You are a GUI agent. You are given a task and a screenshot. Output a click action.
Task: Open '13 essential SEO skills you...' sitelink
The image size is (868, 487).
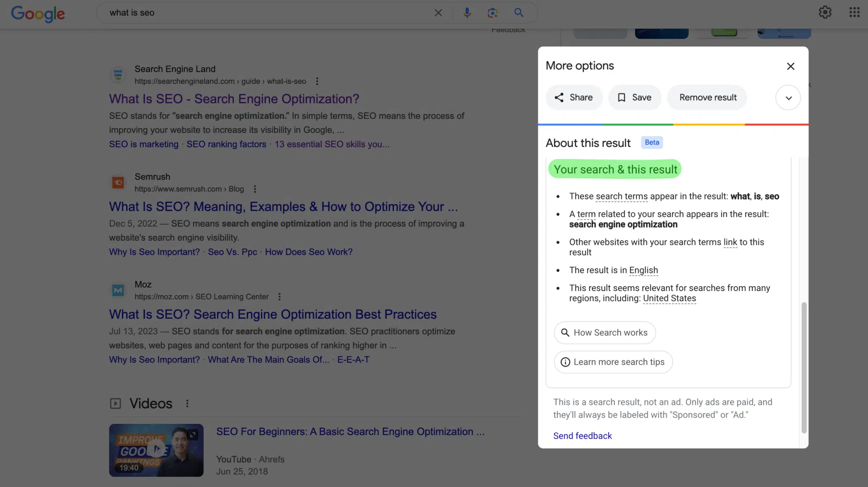coord(332,144)
